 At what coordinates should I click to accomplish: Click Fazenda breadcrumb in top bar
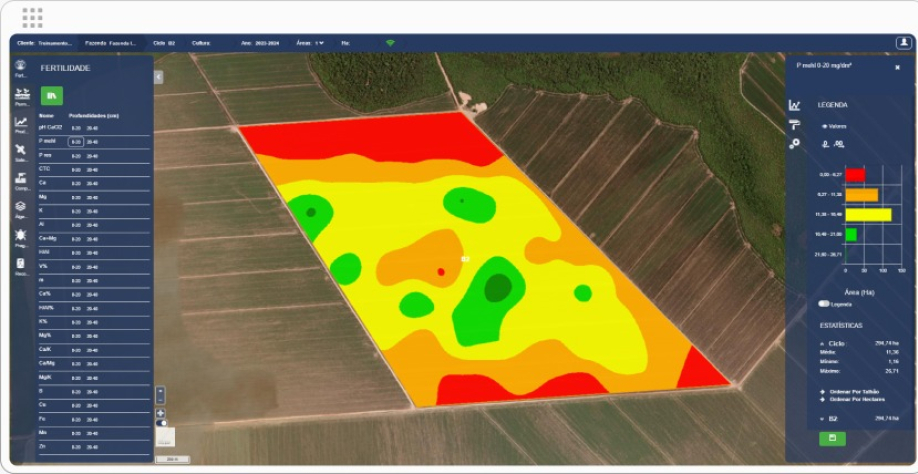(x=111, y=43)
